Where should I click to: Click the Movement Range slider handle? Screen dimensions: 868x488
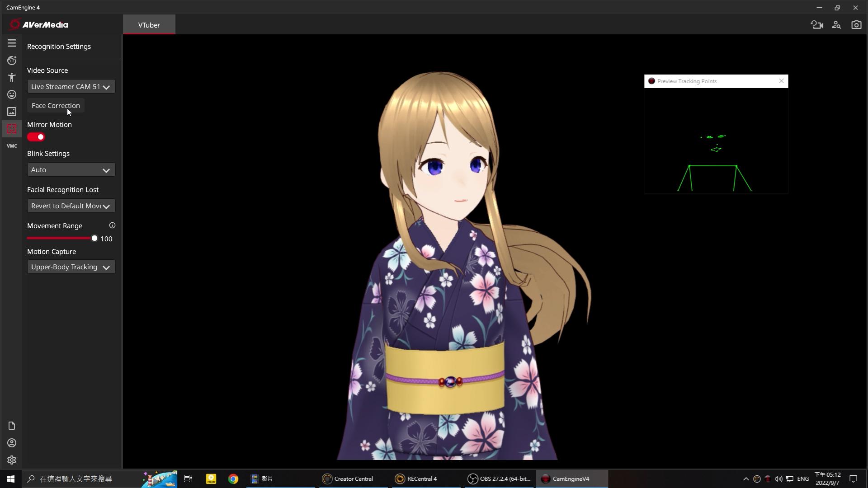(x=94, y=238)
